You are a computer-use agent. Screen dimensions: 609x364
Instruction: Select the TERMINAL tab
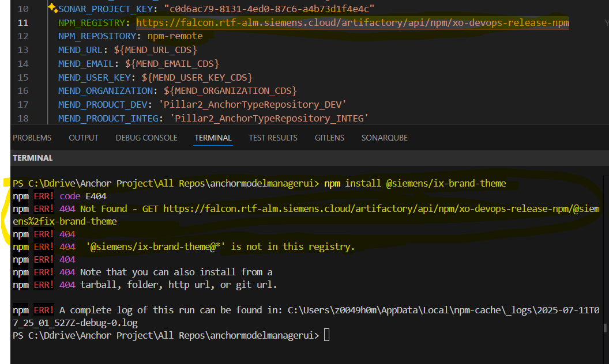(x=213, y=138)
